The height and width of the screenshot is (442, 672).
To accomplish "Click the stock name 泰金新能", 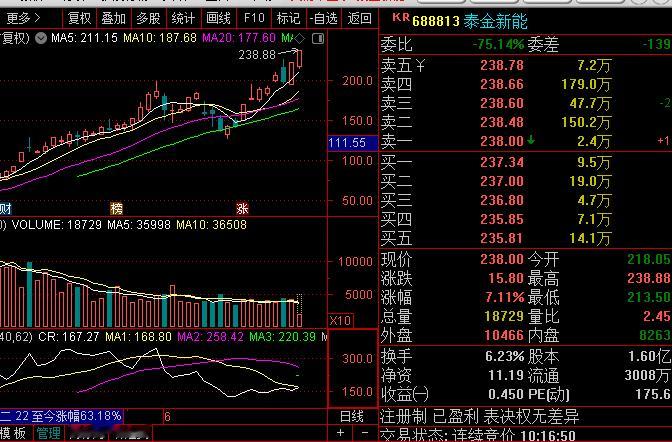I will (495, 21).
